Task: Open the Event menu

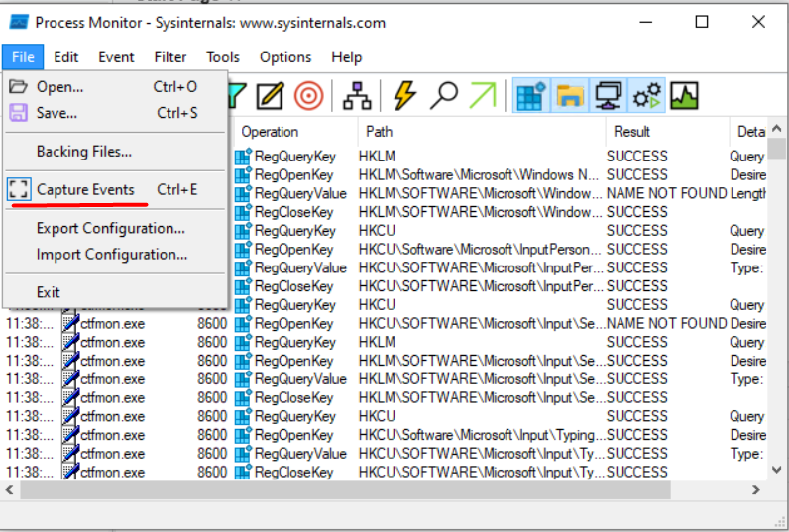Action: 116,56
